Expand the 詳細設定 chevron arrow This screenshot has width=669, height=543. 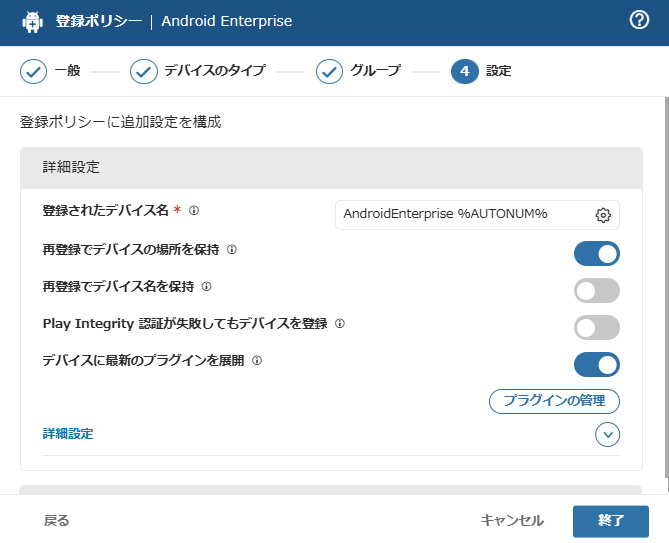click(608, 435)
